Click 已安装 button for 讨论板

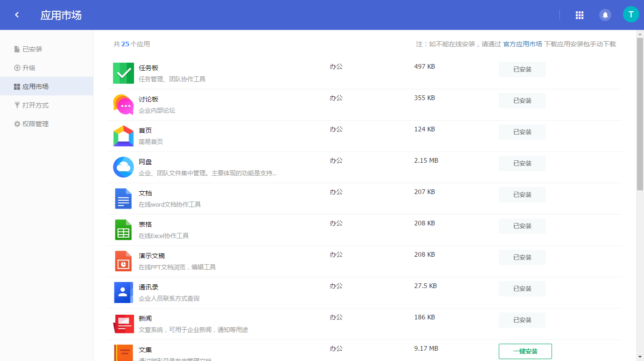[522, 101]
